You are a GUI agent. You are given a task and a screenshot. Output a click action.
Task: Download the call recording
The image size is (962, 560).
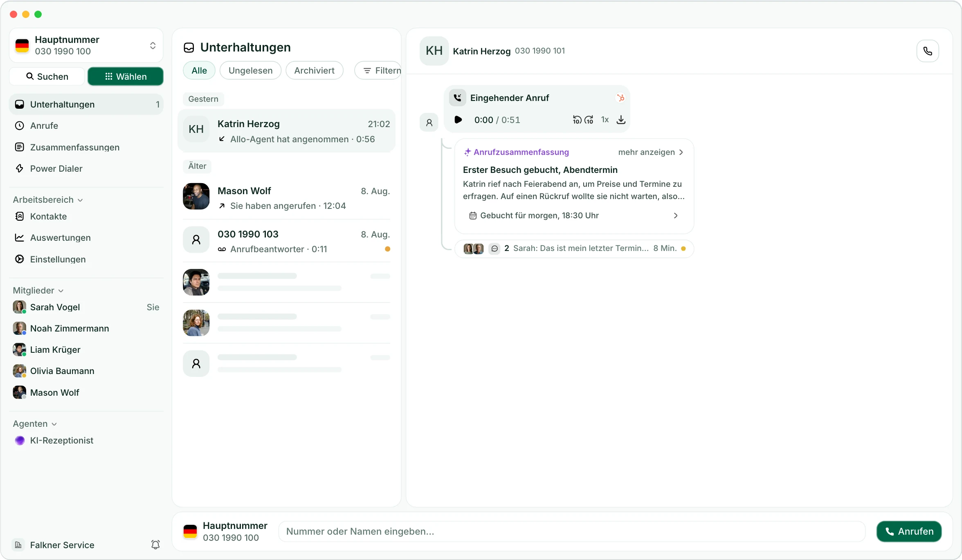pos(621,120)
